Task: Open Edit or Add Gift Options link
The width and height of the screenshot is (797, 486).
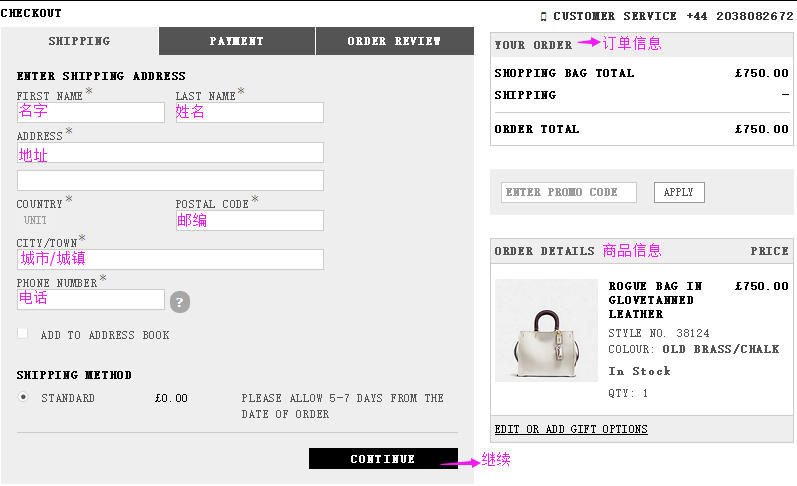Action: click(x=571, y=429)
